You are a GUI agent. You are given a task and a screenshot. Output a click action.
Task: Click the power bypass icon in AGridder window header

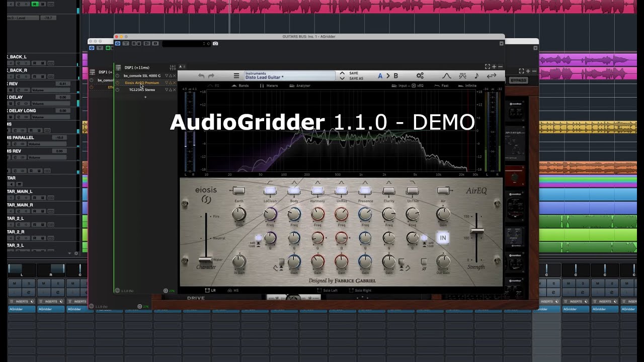118,44
